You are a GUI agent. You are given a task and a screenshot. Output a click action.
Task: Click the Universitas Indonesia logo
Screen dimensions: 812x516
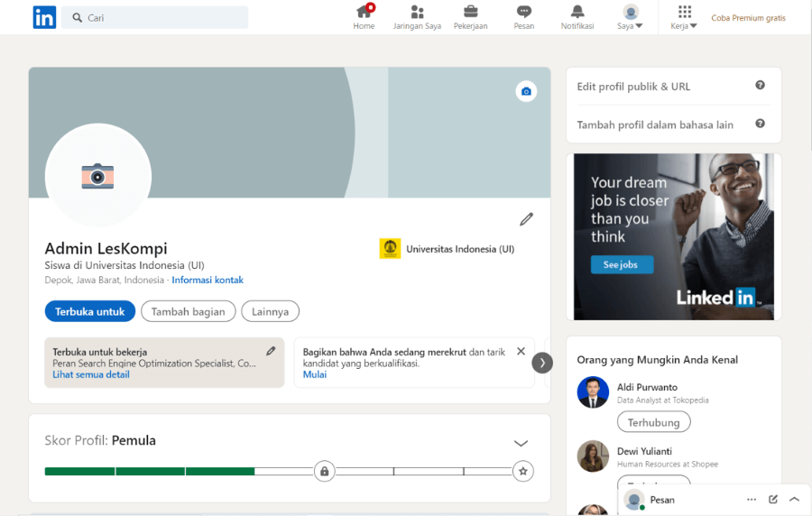click(x=390, y=248)
